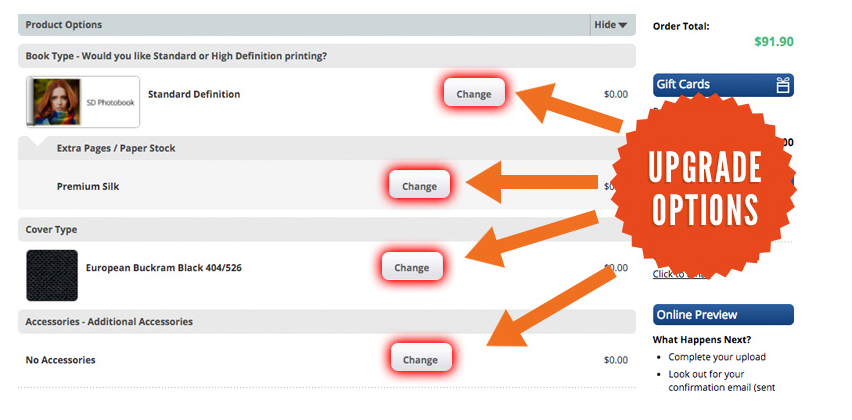Follow the underlined "Click to" link
This screenshot has height=420, width=852.
(668, 274)
